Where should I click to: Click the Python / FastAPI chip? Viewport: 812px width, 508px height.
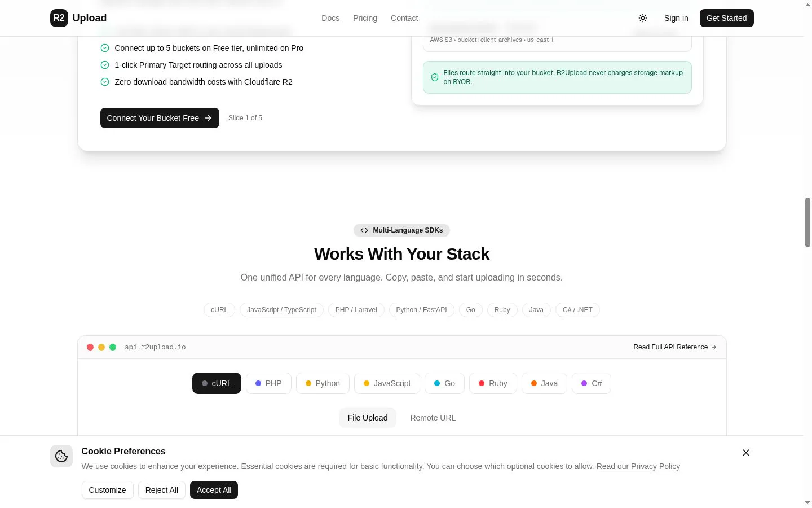421,310
